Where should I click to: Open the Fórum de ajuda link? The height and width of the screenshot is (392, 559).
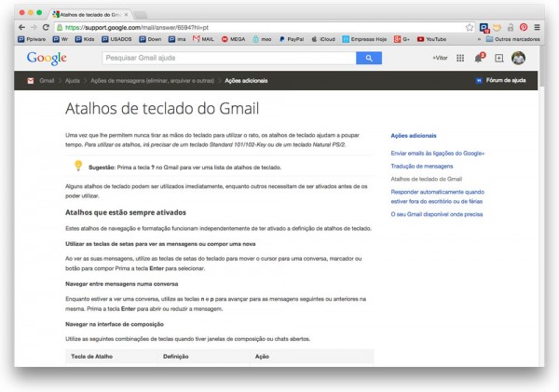coord(501,80)
